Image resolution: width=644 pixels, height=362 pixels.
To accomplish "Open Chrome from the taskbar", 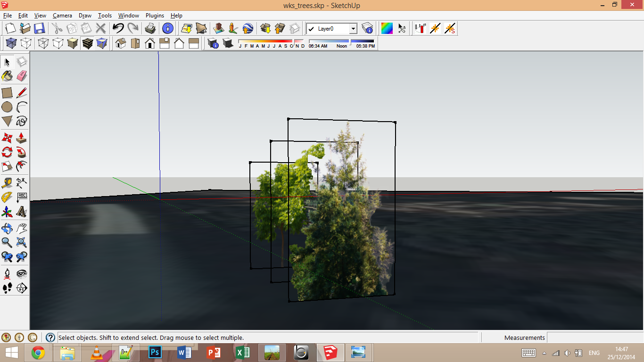I will click(x=38, y=353).
